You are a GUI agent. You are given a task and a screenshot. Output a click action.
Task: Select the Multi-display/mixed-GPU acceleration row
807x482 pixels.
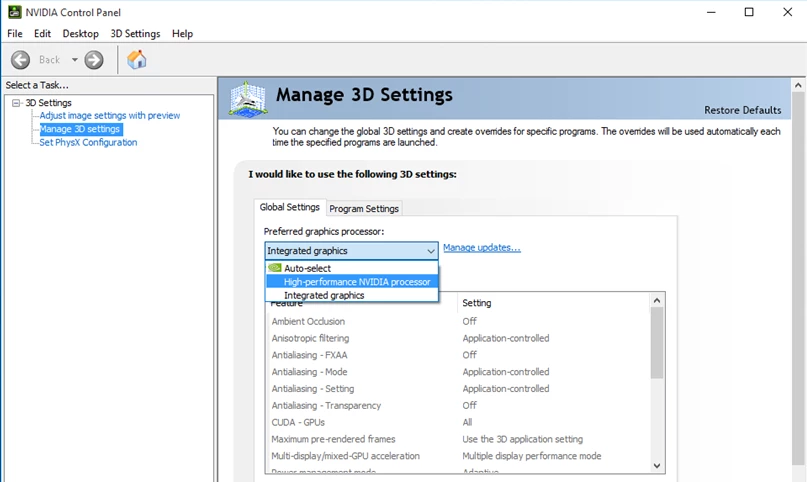click(458, 456)
